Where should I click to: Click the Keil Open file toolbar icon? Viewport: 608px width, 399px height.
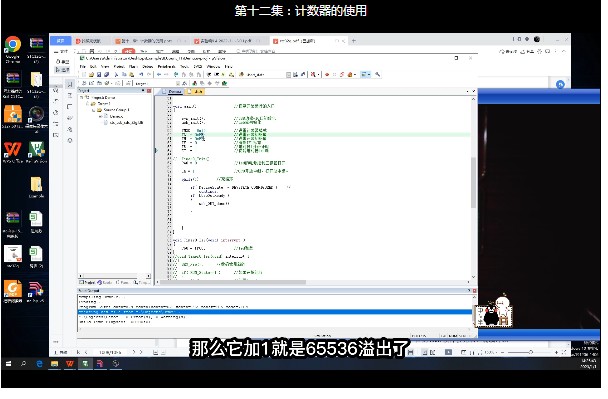pos(92,74)
